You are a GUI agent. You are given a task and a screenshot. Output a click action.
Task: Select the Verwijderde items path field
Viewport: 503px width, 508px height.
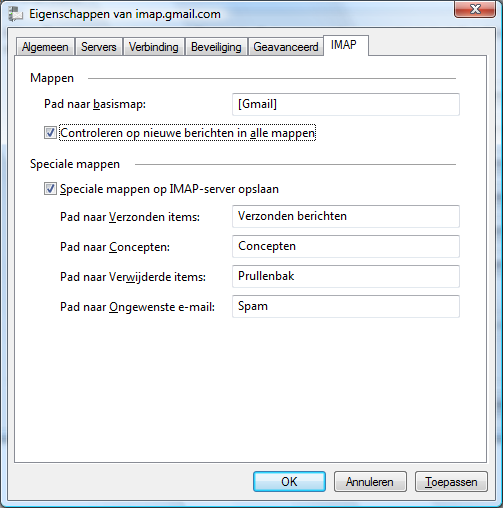point(346,276)
